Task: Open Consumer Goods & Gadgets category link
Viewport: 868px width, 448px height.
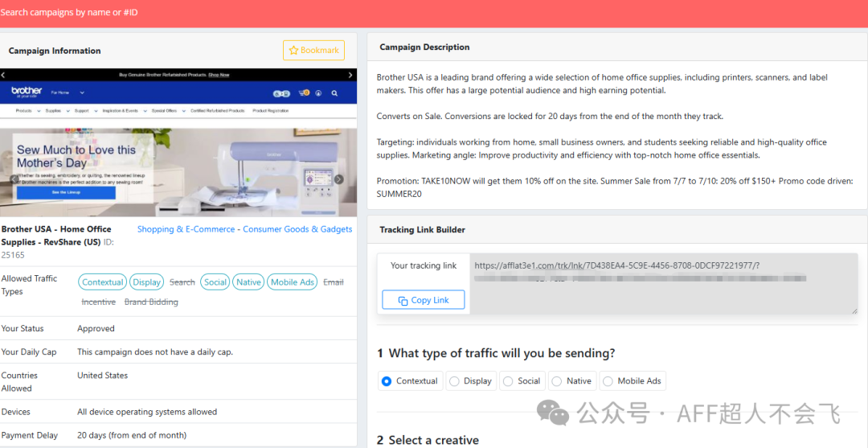Action: coord(298,229)
